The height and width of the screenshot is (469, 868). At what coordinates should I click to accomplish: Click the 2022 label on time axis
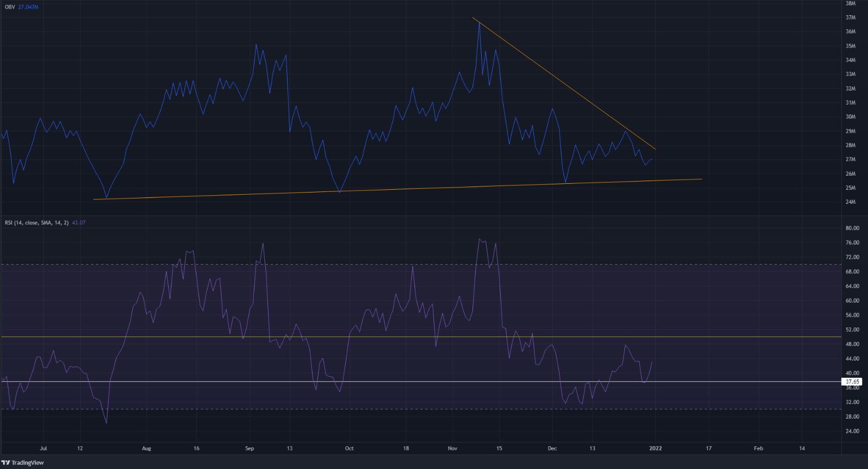tap(656, 448)
